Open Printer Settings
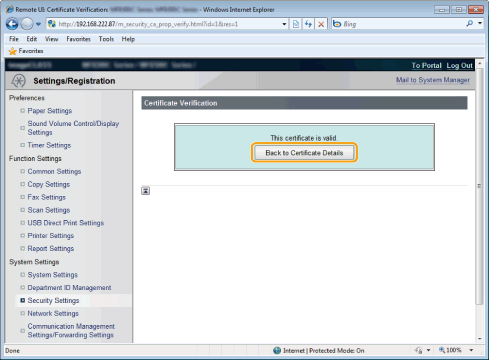The width and height of the screenshot is (489, 360). (x=51, y=236)
